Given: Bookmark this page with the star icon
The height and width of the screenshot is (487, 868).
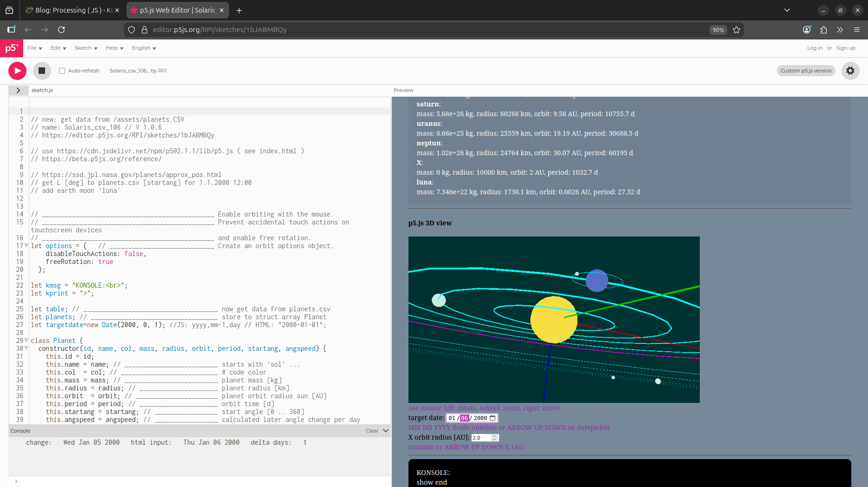Looking at the screenshot, I should click(736, 30).
